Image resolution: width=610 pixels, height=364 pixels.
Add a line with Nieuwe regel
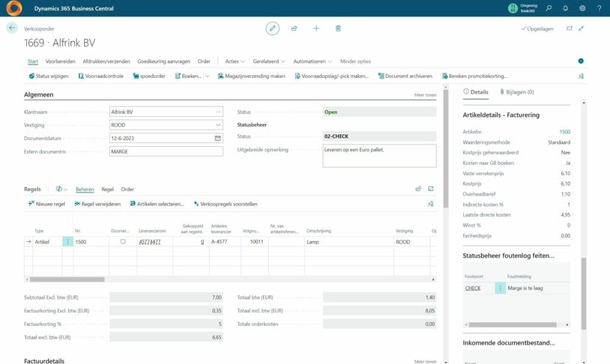point(46,204)
